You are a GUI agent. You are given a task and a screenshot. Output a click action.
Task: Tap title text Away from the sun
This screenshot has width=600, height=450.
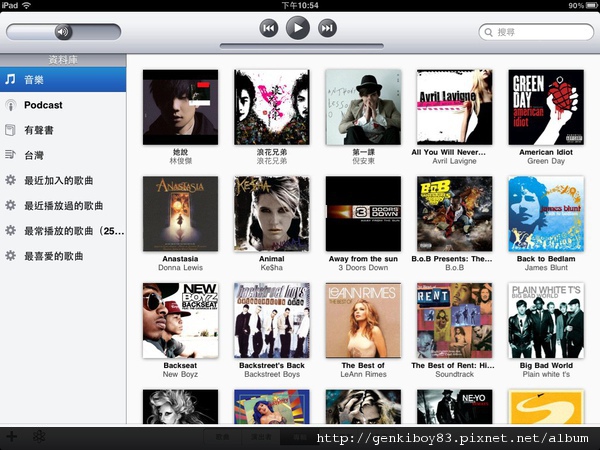(363, 259)
